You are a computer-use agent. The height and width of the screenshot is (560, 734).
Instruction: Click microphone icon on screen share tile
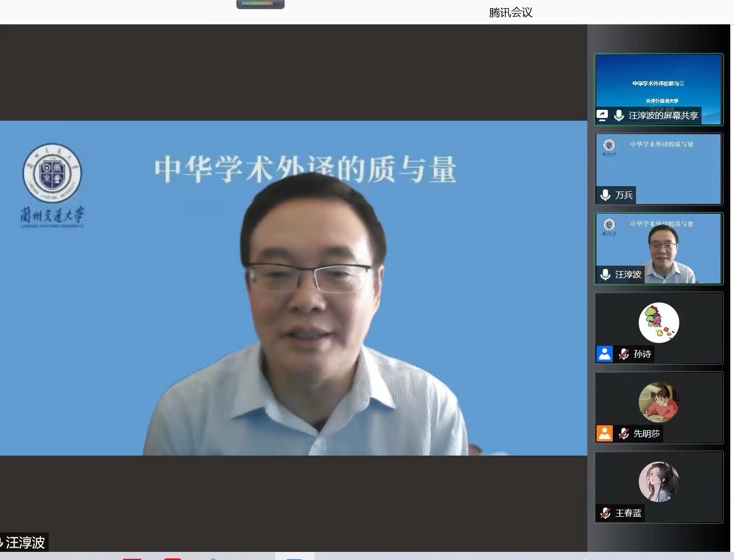(619, 115)
